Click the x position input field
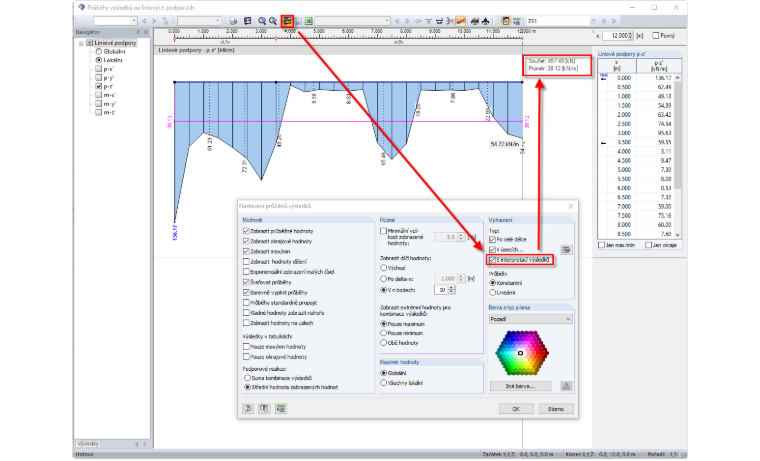This screenshot has width=760, height=461. [616, 35]
